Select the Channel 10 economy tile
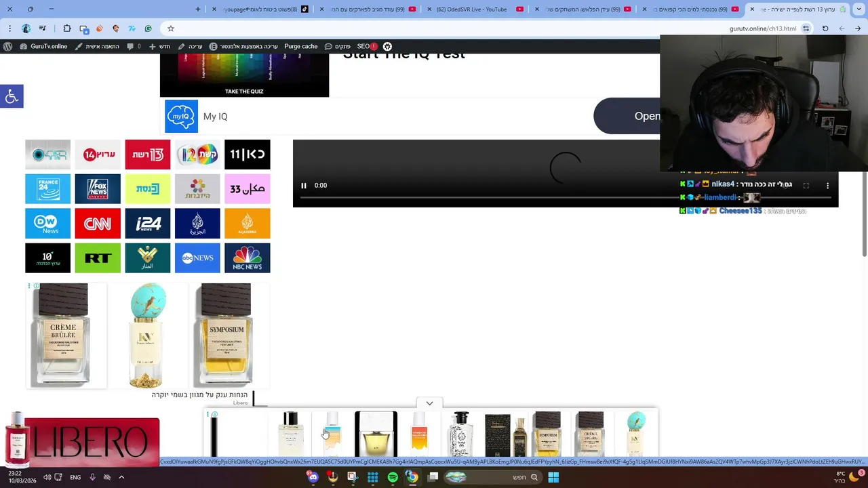This screenshot has width=868, height=488. 47,258
